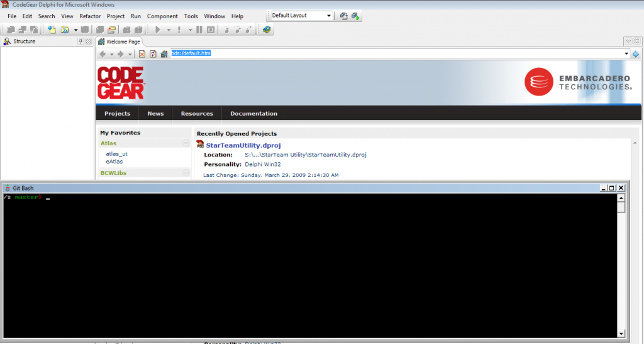This screenshot has height=344, width=644.
Task: Click Run Without Debugging exclamation icon
Action: point(179,30)
